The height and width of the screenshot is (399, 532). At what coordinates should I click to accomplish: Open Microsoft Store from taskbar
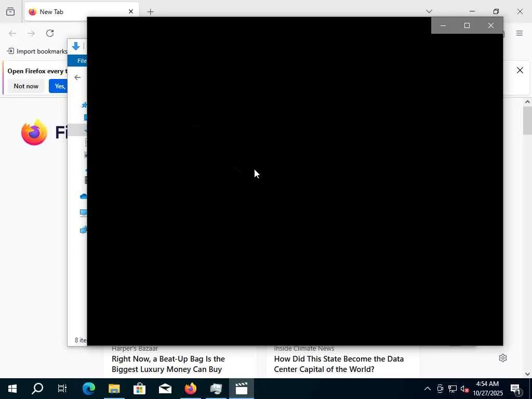pyautogui.click(x=139, y=389)
